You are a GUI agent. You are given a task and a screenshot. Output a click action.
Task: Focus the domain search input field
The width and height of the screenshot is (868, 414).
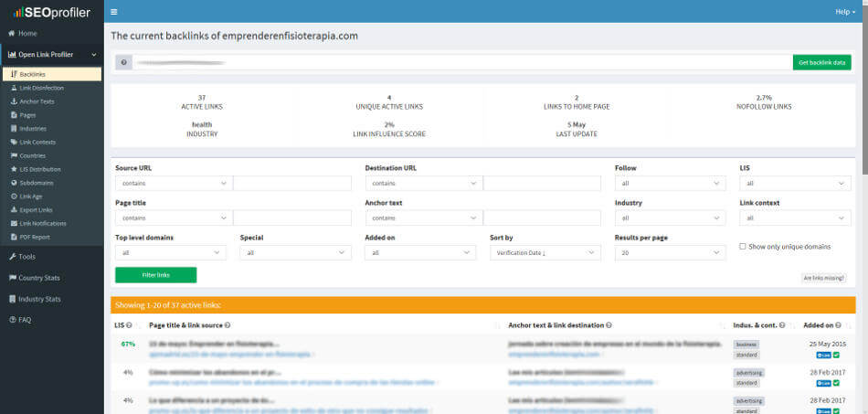462,62
